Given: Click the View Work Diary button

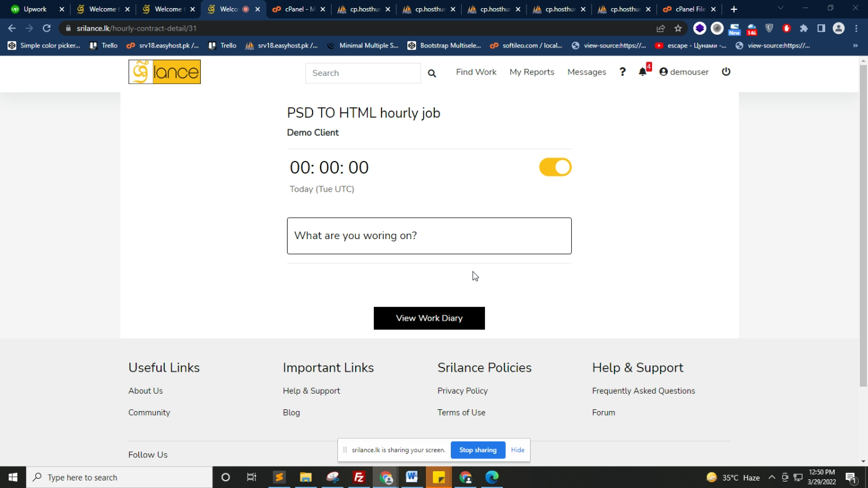Looking at the screenshot, I should 429,318.
